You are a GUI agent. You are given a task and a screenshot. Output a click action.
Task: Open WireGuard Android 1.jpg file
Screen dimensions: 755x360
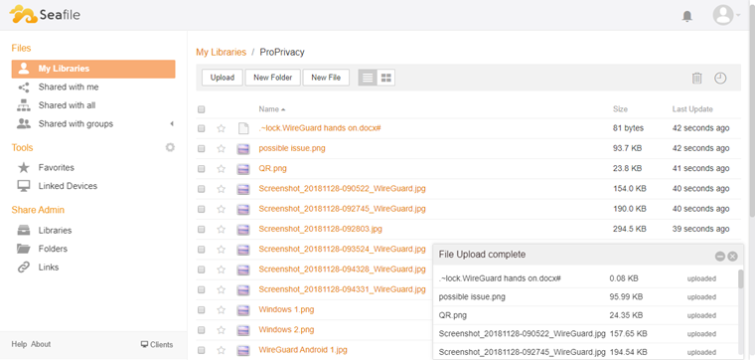[303, 350]
